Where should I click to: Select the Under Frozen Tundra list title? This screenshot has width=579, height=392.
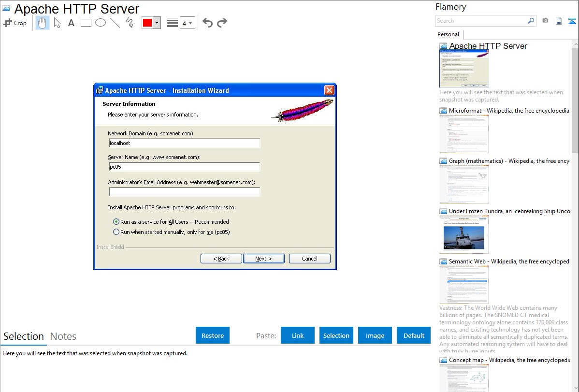pos(509,211)
